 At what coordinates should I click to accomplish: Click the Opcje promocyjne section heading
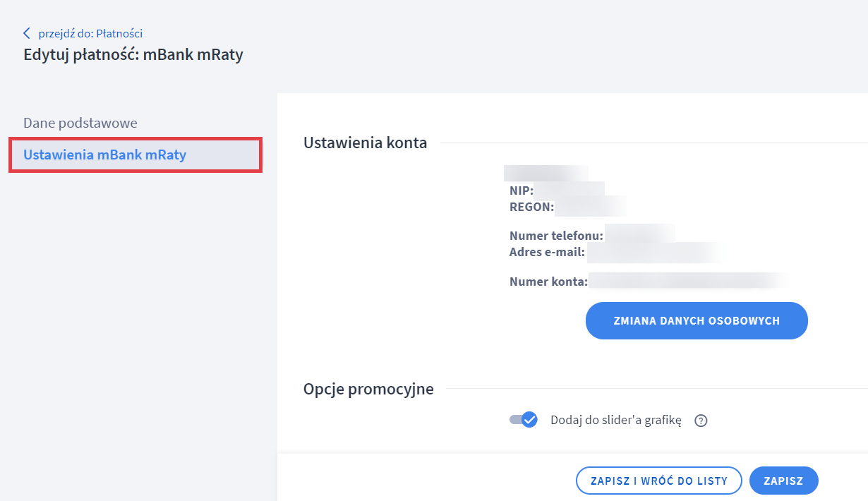[368, 389]
